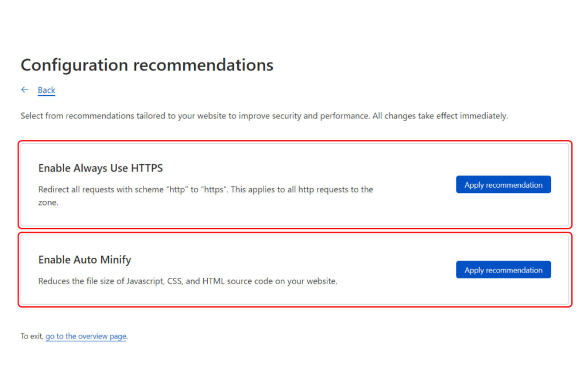Open the "go to the overview page" link

pyautogui.click(x=86, y=336)
